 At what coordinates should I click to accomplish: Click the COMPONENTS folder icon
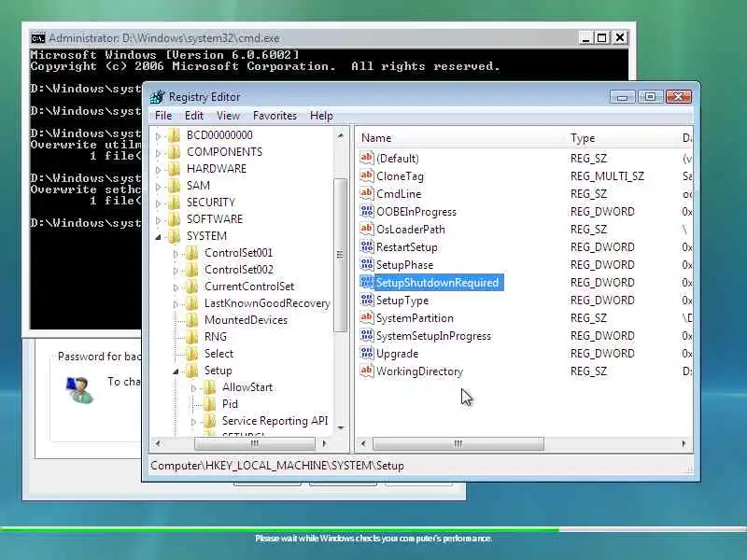175,152
